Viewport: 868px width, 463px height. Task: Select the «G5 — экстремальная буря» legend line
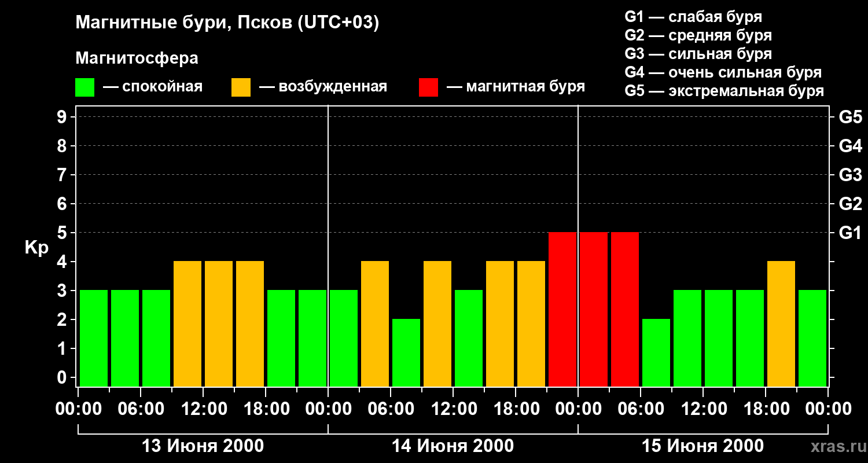click(724, 91)
